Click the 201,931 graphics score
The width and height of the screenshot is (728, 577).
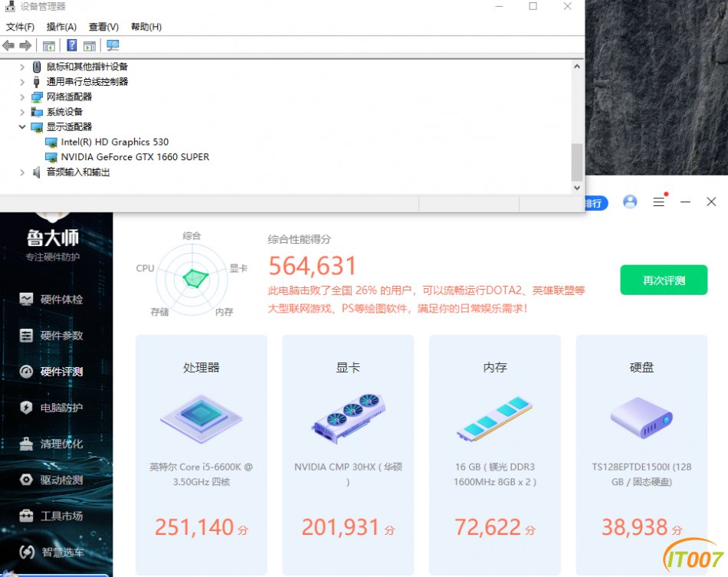click(x=341, y=527)
